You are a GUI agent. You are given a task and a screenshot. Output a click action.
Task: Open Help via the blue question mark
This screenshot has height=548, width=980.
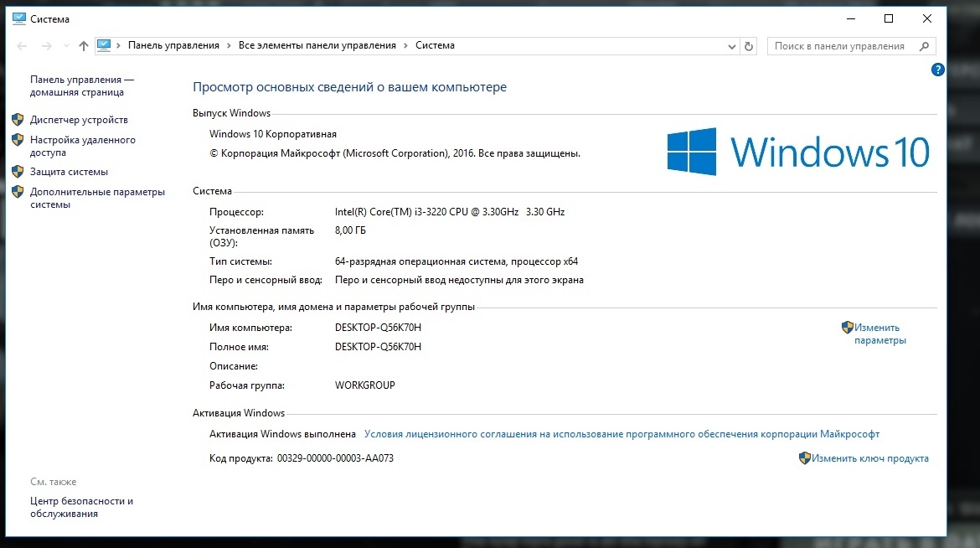coord(937,70)
